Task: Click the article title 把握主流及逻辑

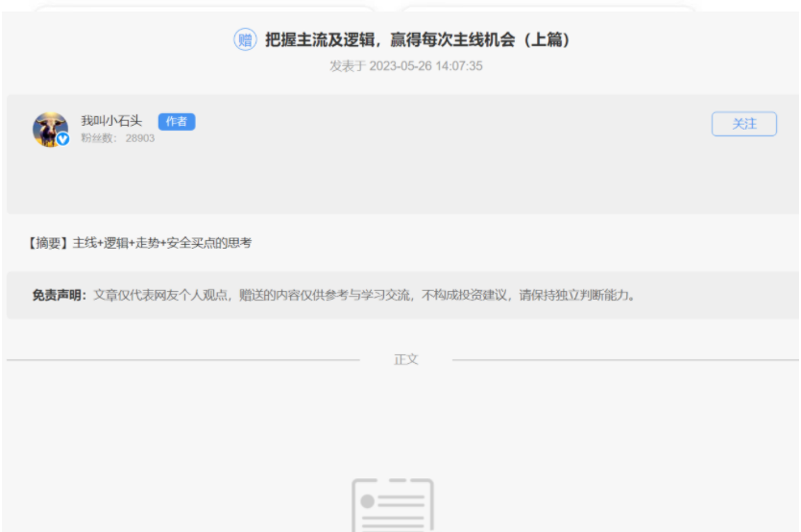Action: 325,40
